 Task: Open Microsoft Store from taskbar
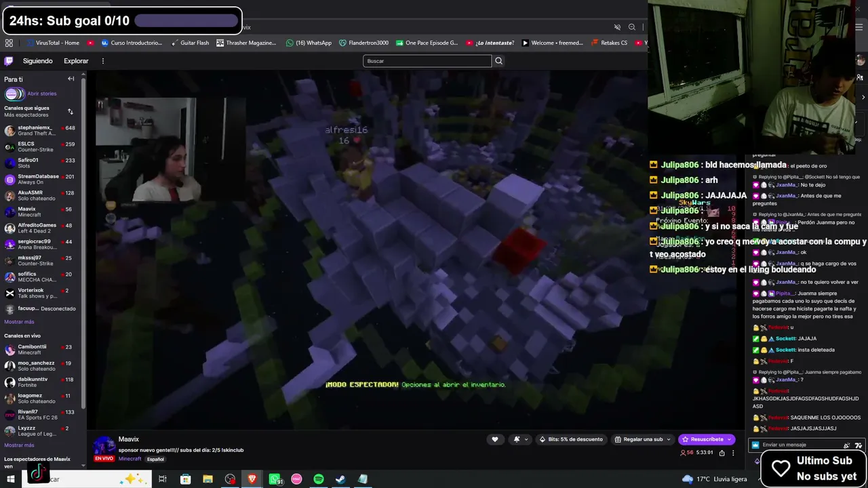pos(185,479)
